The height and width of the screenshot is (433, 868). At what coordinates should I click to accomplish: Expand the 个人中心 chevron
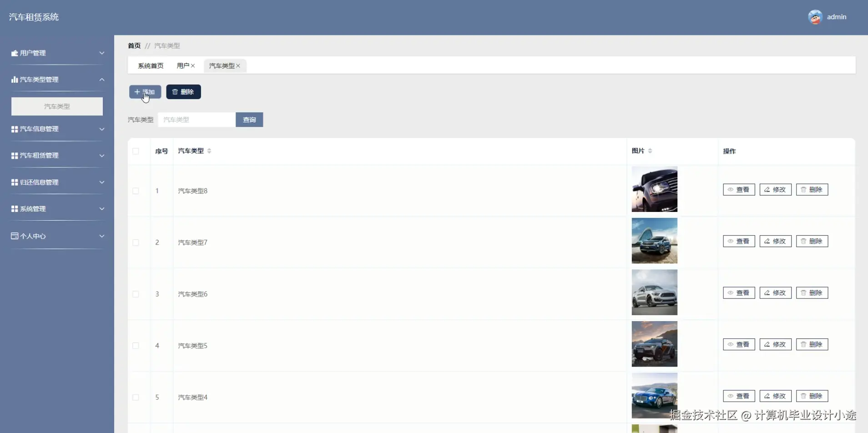tap(102, 236)
